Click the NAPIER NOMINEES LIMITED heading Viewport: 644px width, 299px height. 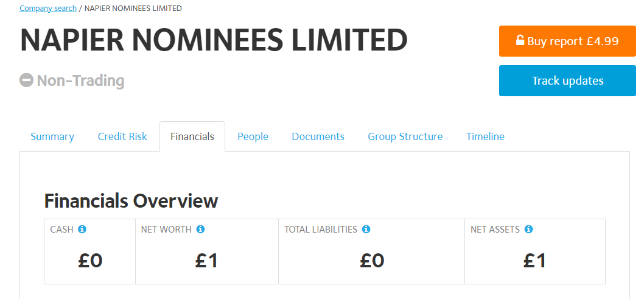coord(214,40)
